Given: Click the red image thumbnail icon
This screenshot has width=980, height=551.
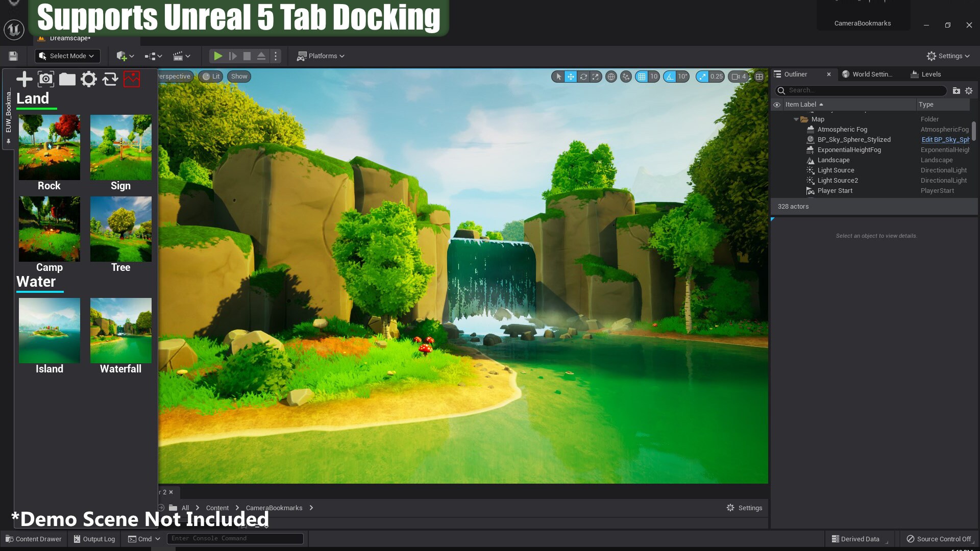Looking at the screenshot, I should 132,79.
